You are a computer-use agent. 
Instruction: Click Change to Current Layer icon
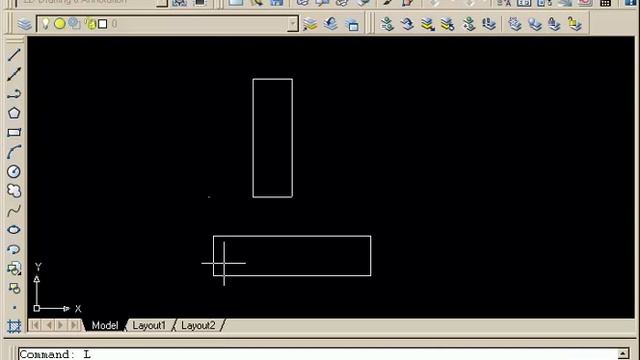407,24
